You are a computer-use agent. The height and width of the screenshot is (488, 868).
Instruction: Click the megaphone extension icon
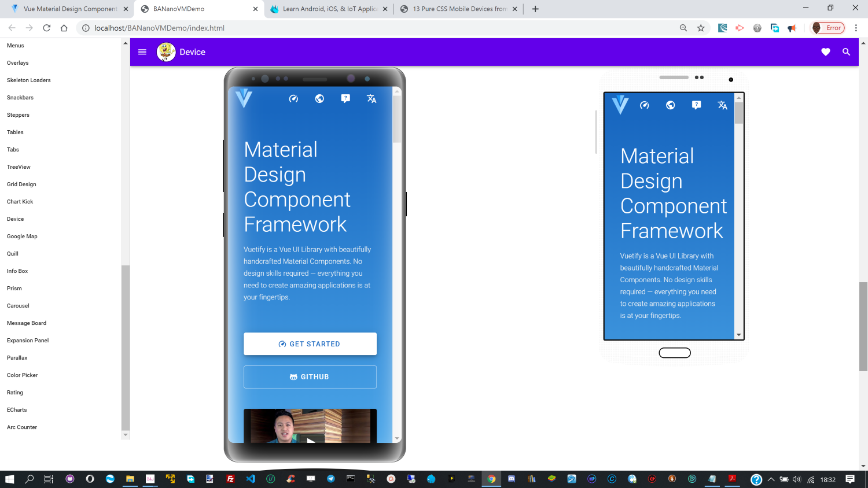tap(792, 28)
